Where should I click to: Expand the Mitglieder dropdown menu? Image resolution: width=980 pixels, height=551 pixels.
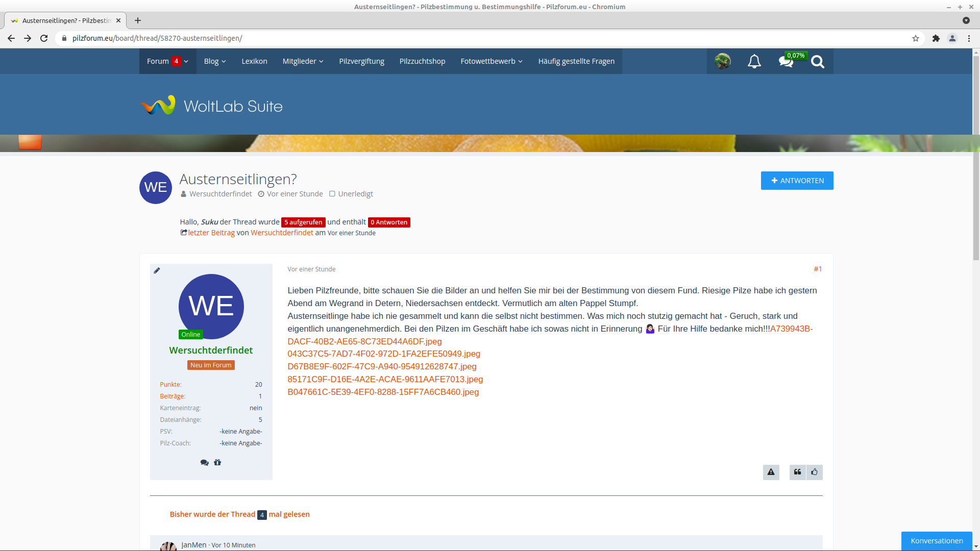pos(303,61)
